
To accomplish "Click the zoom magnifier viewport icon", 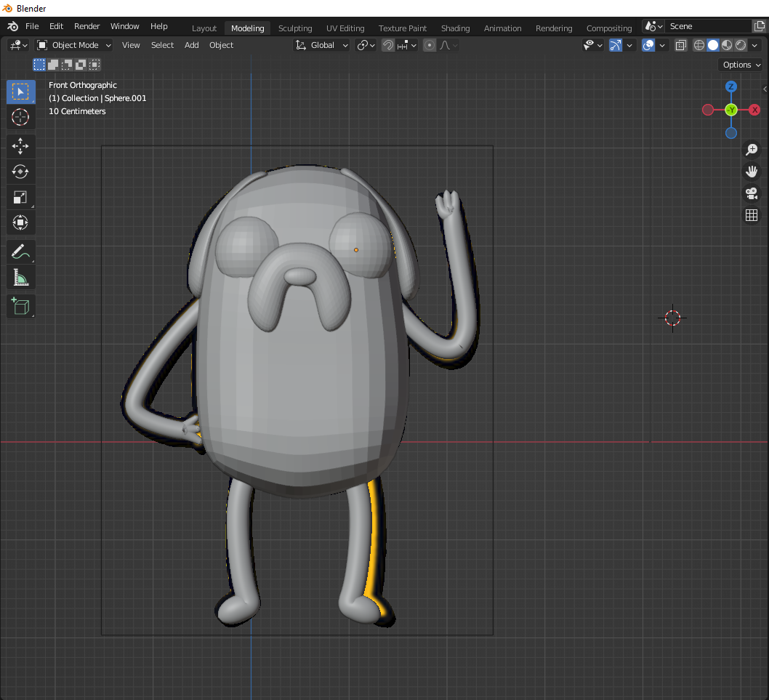I will 752,150.
